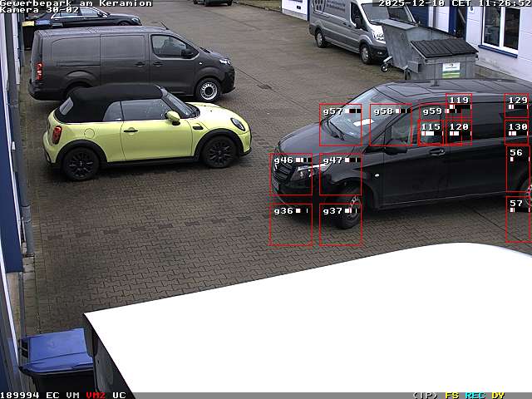This screenshot has height=399, width=532.
Task: Select detection zone 115
Action: [x=431, y=131]
